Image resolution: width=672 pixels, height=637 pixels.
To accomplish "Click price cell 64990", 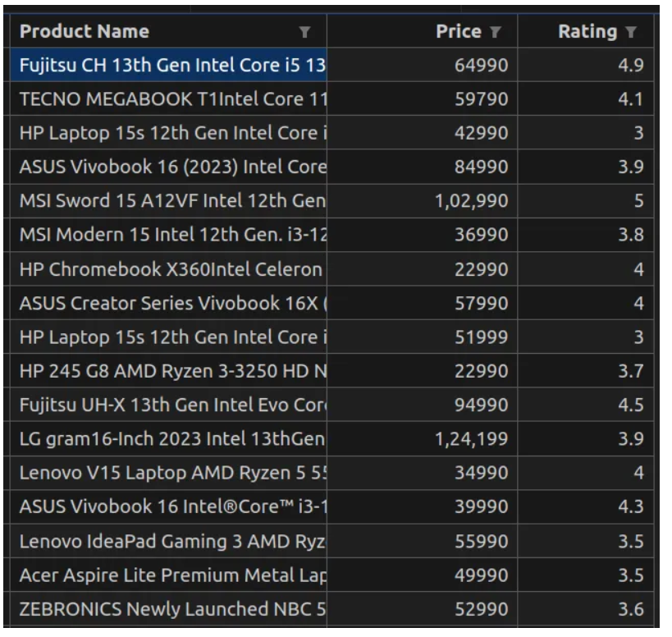I will pyautogui.click(x=422, y=65).
